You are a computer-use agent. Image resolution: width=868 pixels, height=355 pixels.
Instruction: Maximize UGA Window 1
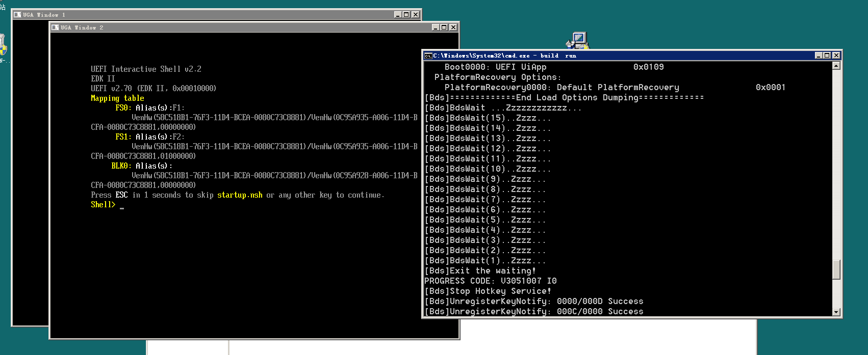[406, 15]
